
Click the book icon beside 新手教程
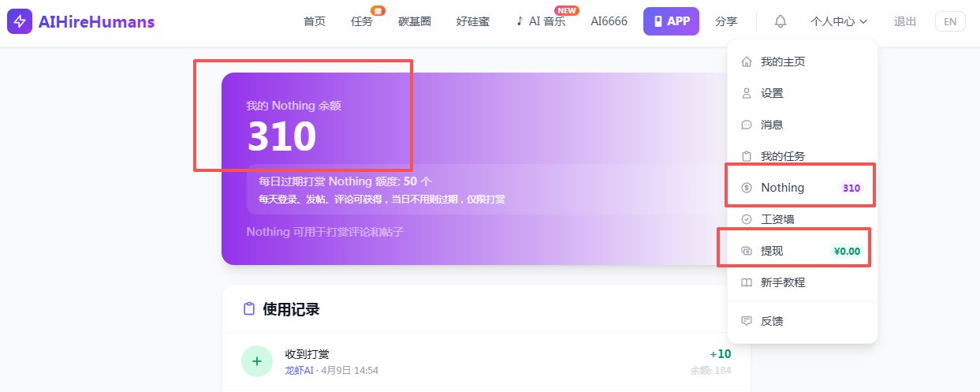pos(747,282)
